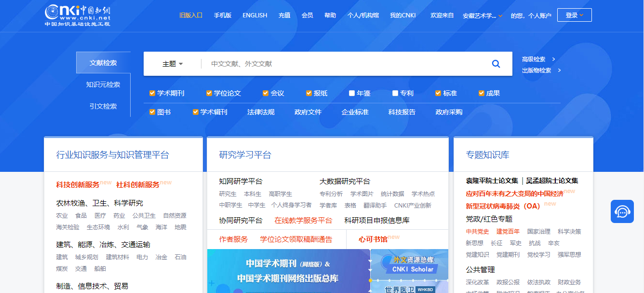Click the CNKI logo in header
644x293 pixels.
[x=78, y=15]
